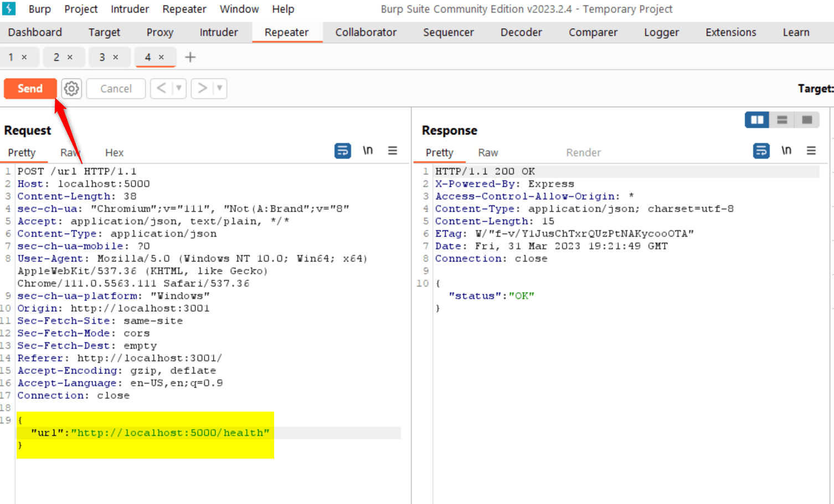Expand the history back dropdown arrow
This screenshot has width=834, height=504.
click(x=179, y=89)
